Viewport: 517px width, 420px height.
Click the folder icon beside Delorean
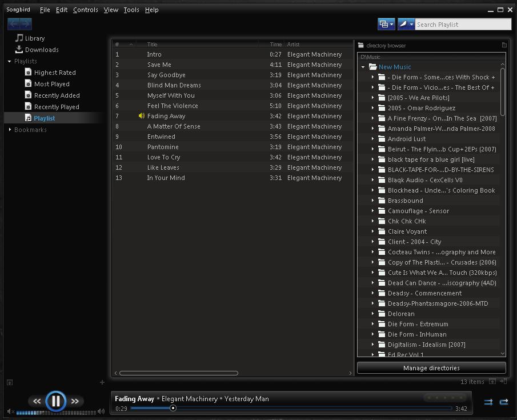coord(382,314)
